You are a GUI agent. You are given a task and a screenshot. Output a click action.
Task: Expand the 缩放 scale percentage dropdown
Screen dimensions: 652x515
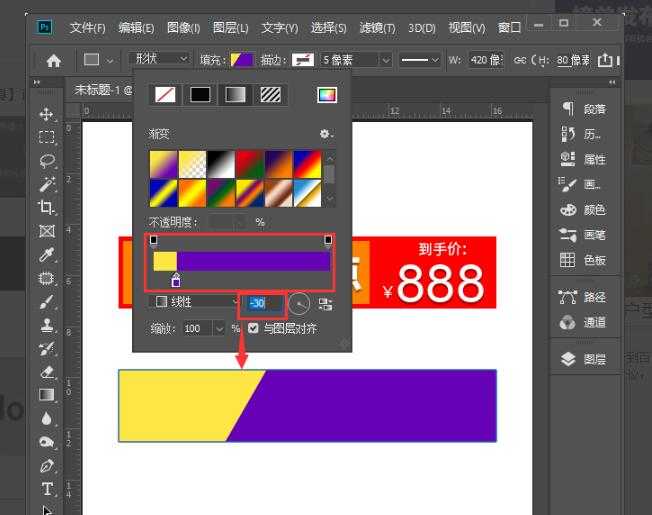[219, 328]
